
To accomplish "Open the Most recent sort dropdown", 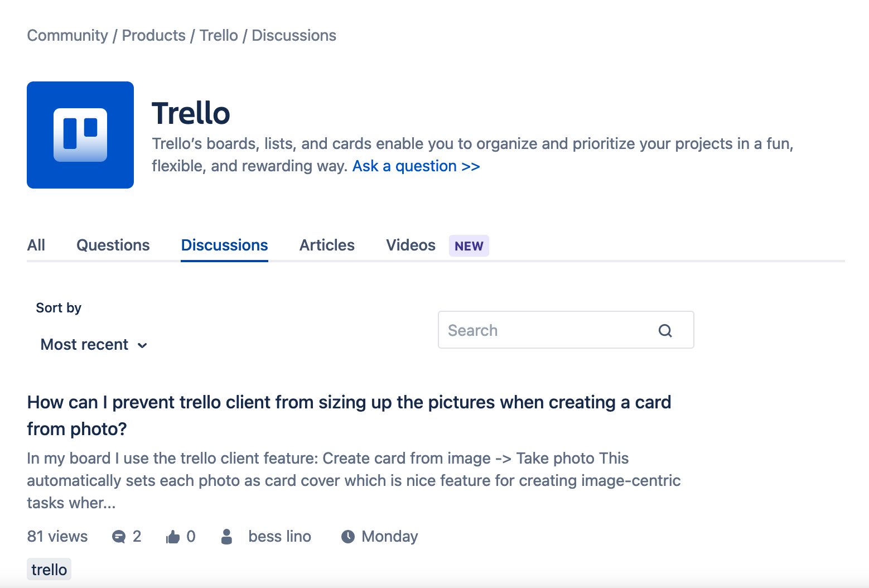I will [x=94, y=345].
